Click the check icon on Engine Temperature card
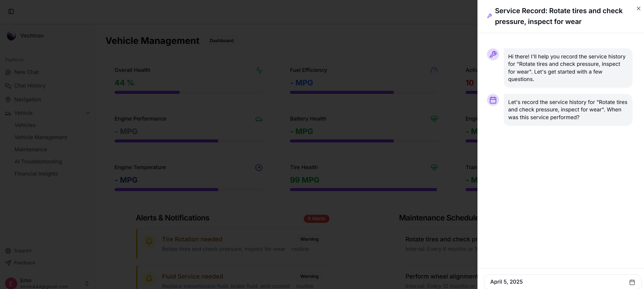644x289 pixels. (x=259, y=167)
